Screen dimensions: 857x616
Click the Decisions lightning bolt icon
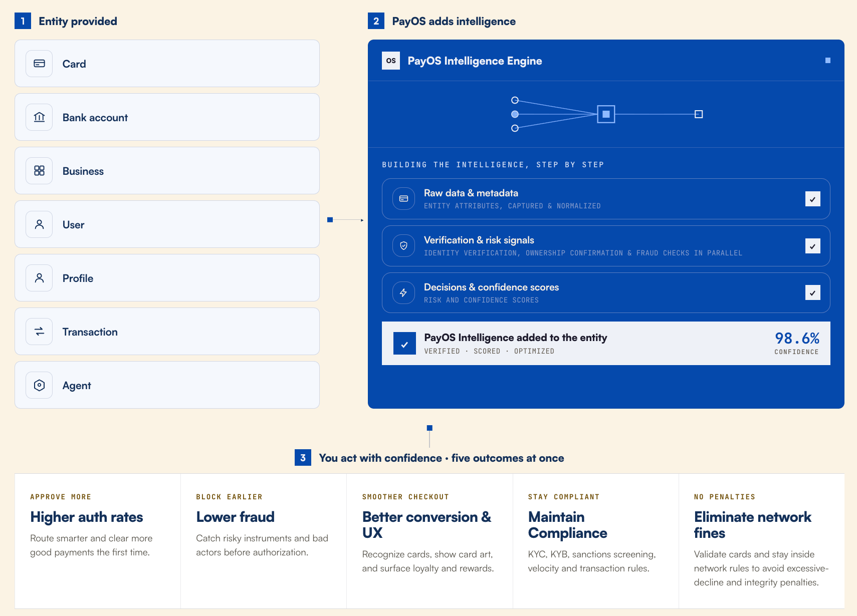point(403,293)
